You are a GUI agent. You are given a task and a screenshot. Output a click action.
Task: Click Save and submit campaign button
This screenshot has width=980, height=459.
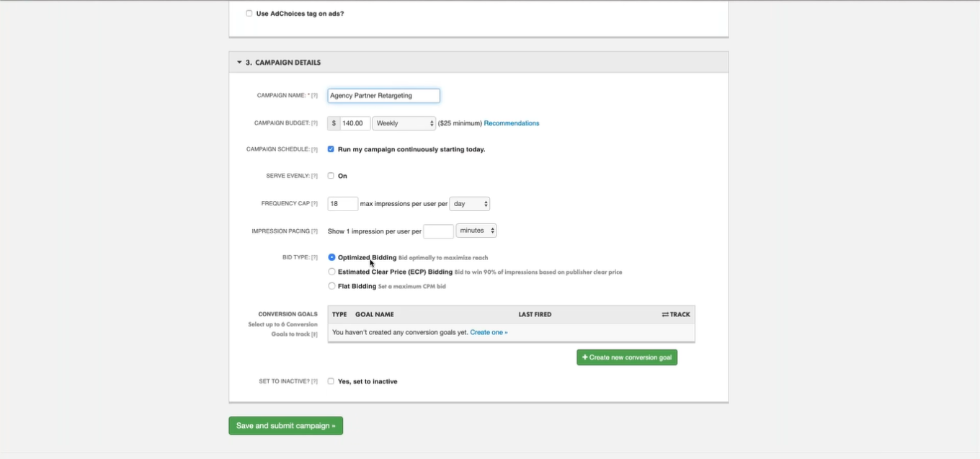(x=285, y=426)
